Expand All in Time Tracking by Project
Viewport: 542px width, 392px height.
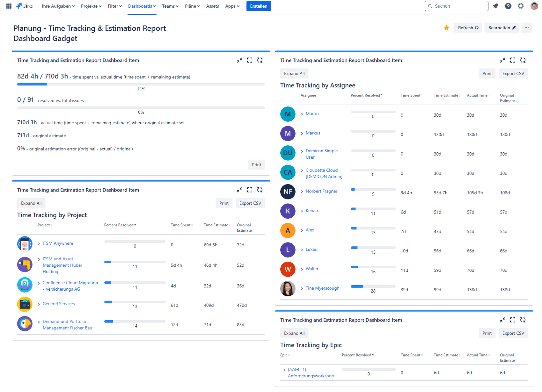[x=31, y=203]
